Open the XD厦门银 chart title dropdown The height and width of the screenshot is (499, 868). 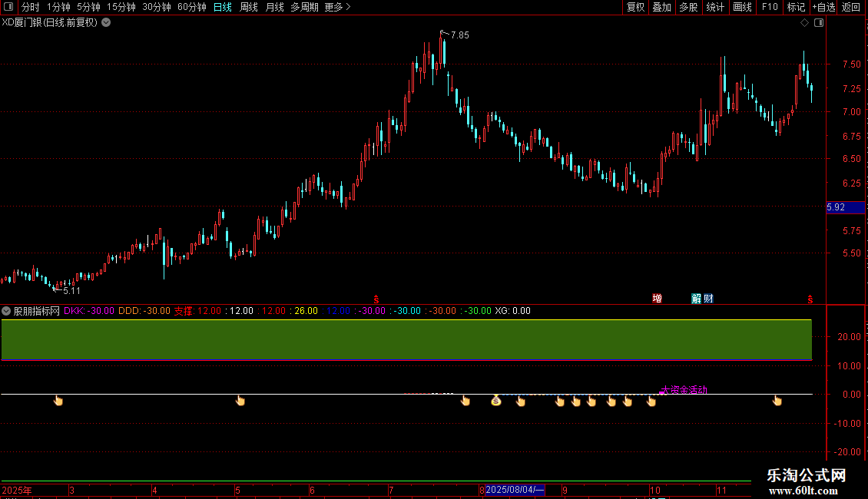click(x=106, y=22)
